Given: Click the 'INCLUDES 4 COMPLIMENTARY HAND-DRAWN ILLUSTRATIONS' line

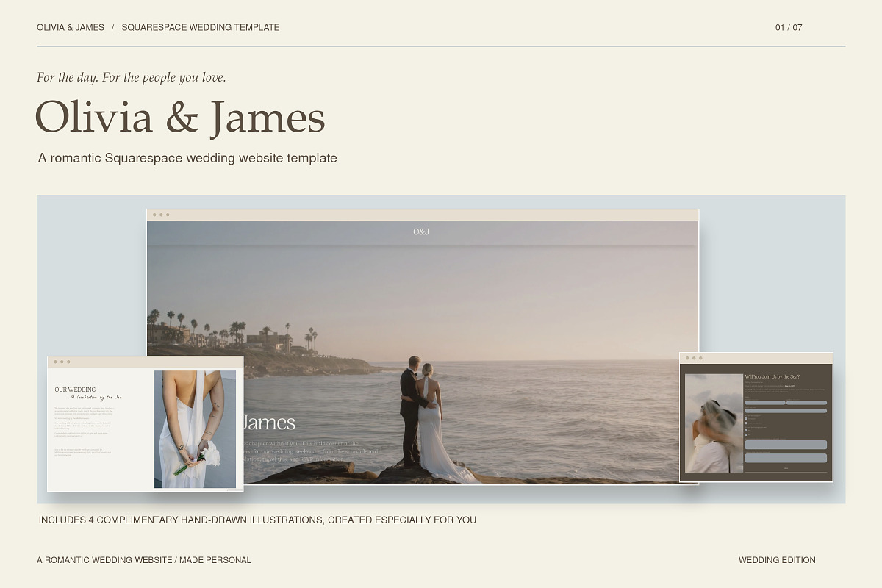Looking at the screenshot, I should (257, 520).
